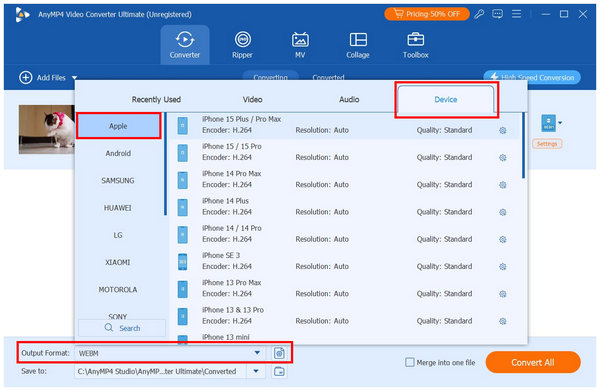Click the register key icon
The height and width of the screenshot is (391, 600).
(x=479, y=15)
